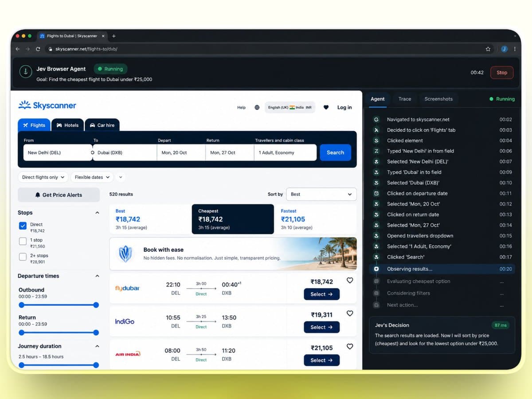Open saved items heart in header
This screenshot has height=399, width=532.
click(326, 107)
